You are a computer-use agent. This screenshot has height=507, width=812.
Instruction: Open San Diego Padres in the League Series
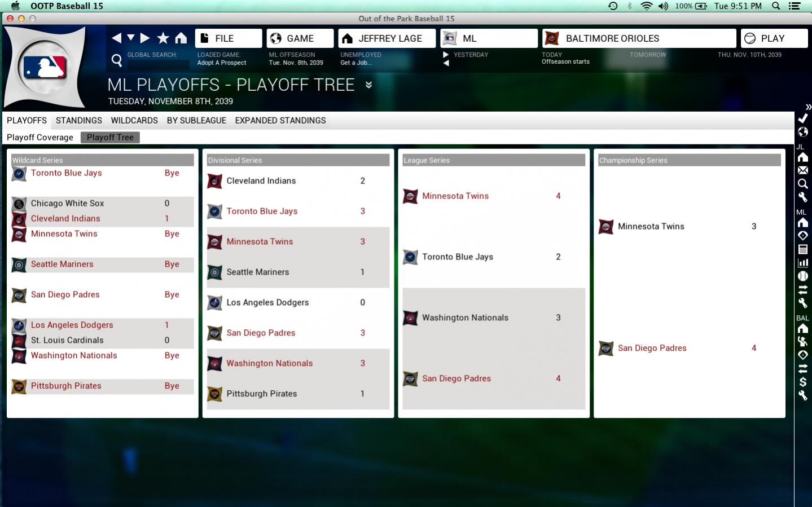[457, 378]
